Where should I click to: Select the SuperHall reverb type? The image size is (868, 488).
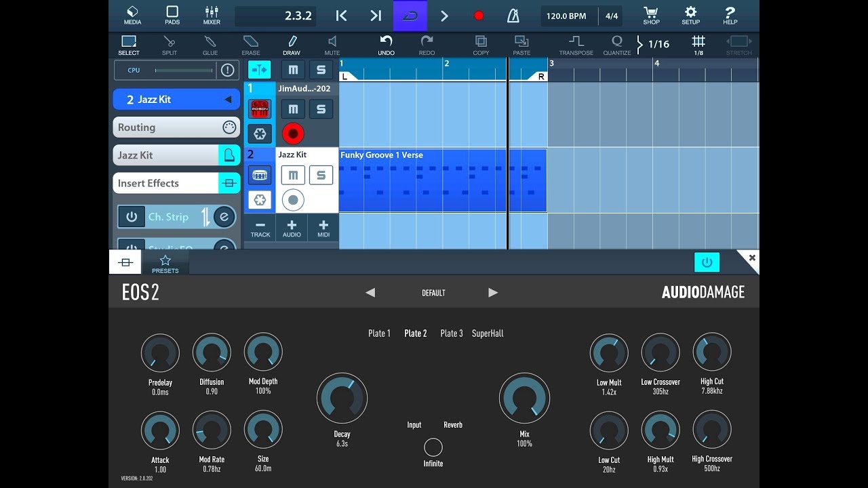(x=488, y=333)
